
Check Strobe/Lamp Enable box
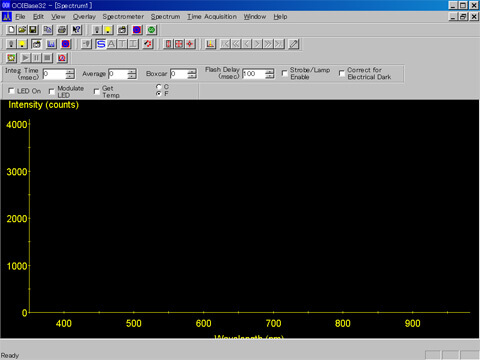click(284, 73)
